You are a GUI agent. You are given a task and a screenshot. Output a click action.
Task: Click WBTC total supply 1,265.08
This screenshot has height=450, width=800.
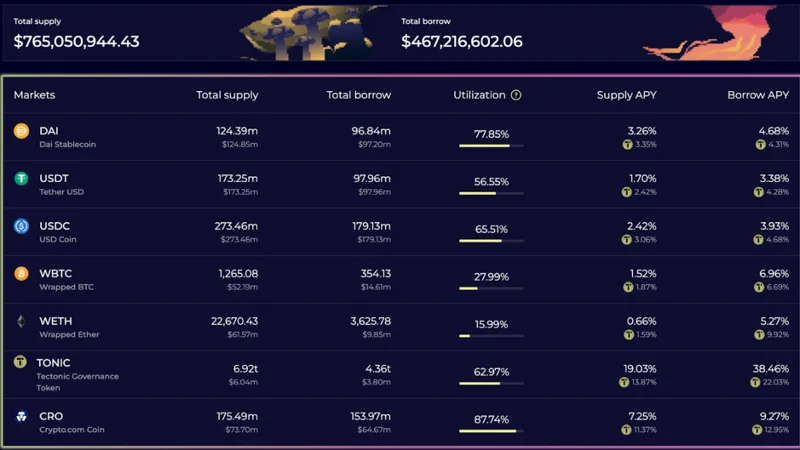point(238,273)
